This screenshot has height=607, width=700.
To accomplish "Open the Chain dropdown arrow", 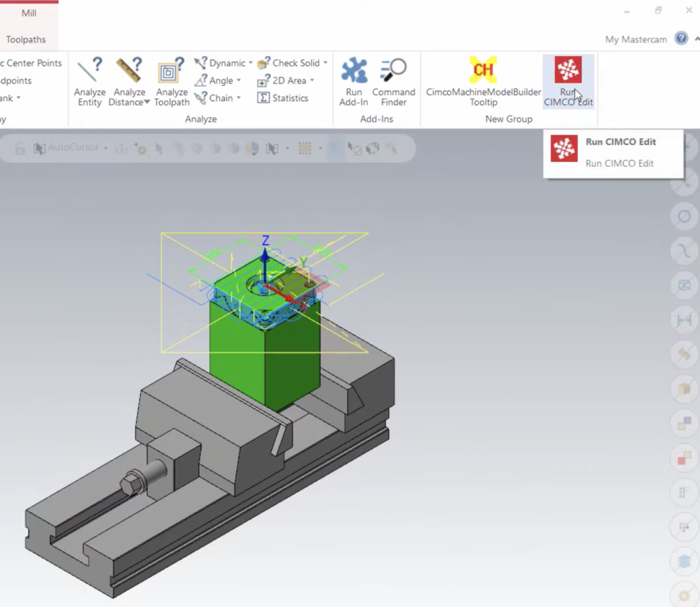I will [x=239, y=98].
